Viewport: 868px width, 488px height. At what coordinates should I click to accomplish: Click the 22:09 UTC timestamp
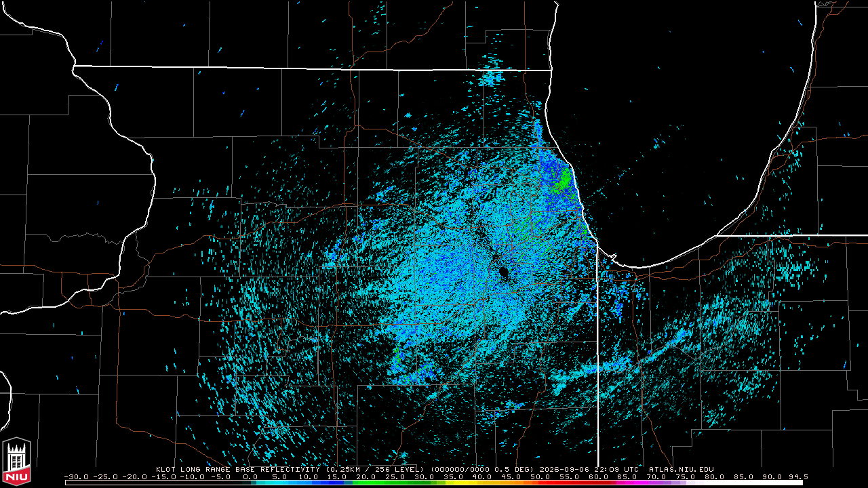click(x=616, y=469)
